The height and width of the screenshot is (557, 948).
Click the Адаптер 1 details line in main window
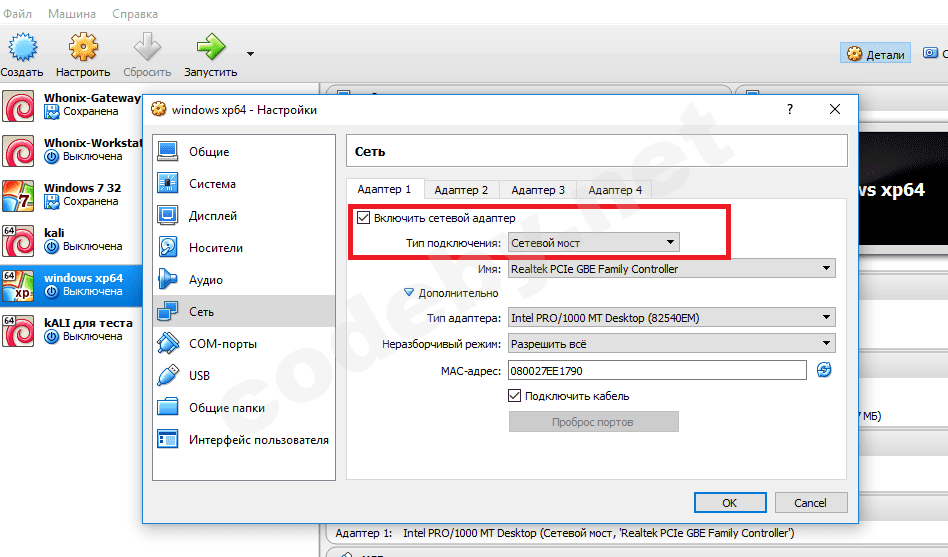click(x=565, y=533)
